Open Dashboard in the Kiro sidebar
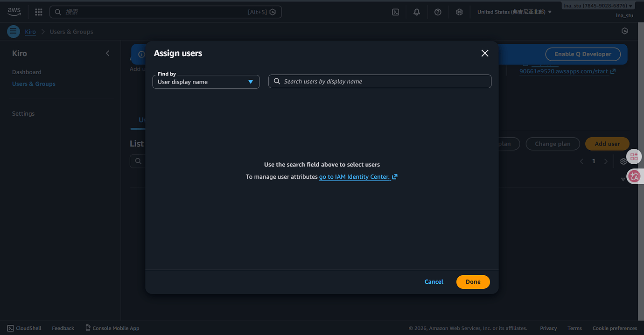This screenshot has width=644, height=335. pyautogui.click(x=27, y=72)
